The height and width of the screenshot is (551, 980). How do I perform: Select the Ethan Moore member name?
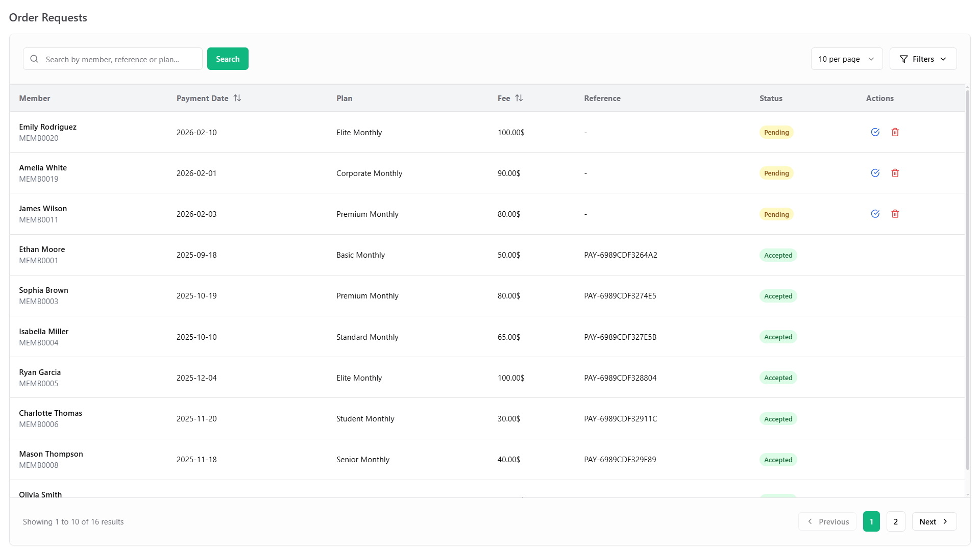pyautogui.click(x=42, y=249)
